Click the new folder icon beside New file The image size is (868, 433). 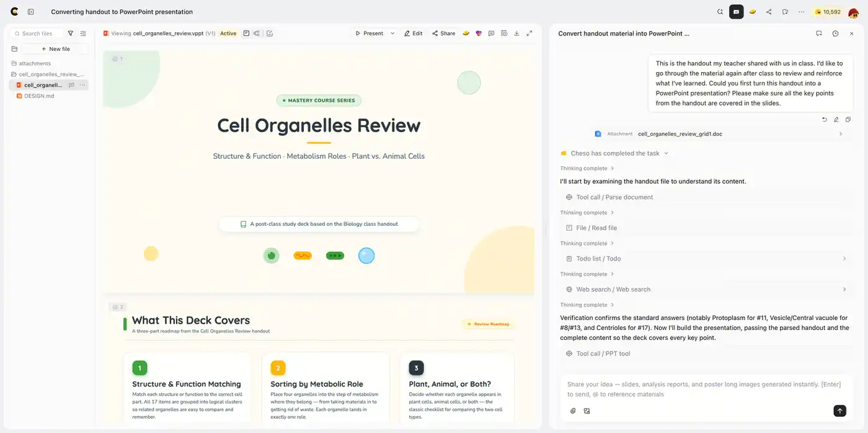[14, 49]
